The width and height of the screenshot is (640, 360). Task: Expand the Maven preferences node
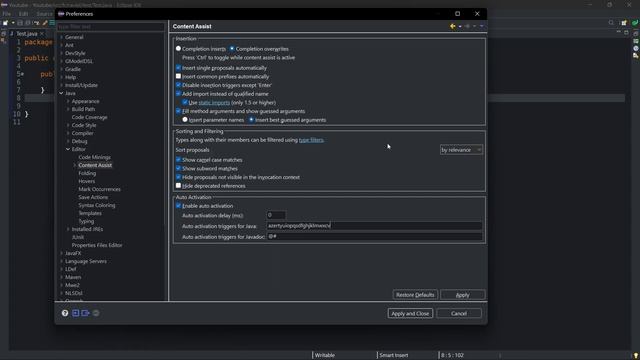point(61,277)
